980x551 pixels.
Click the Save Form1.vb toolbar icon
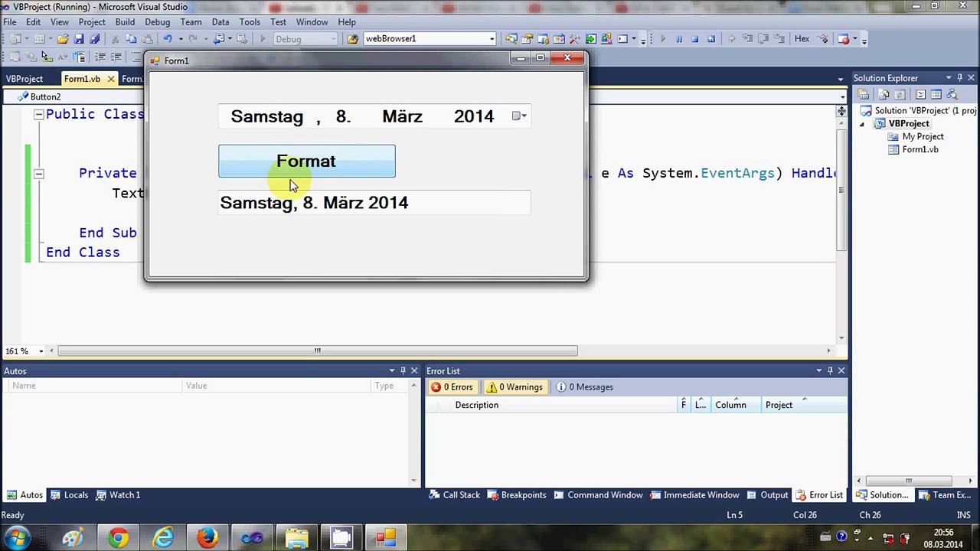pyautogui.click(x=79, y=39)
